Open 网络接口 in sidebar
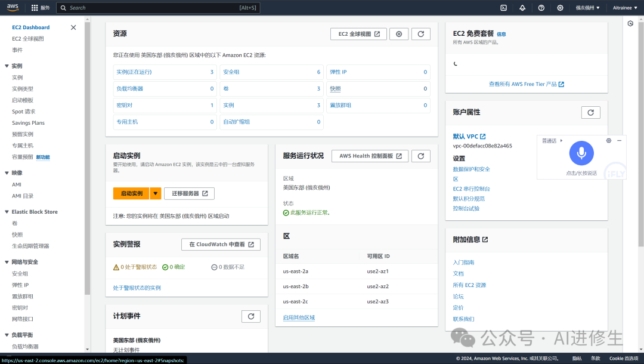Image resolution: width=644 pixels, height=364 pixels. 23,319
